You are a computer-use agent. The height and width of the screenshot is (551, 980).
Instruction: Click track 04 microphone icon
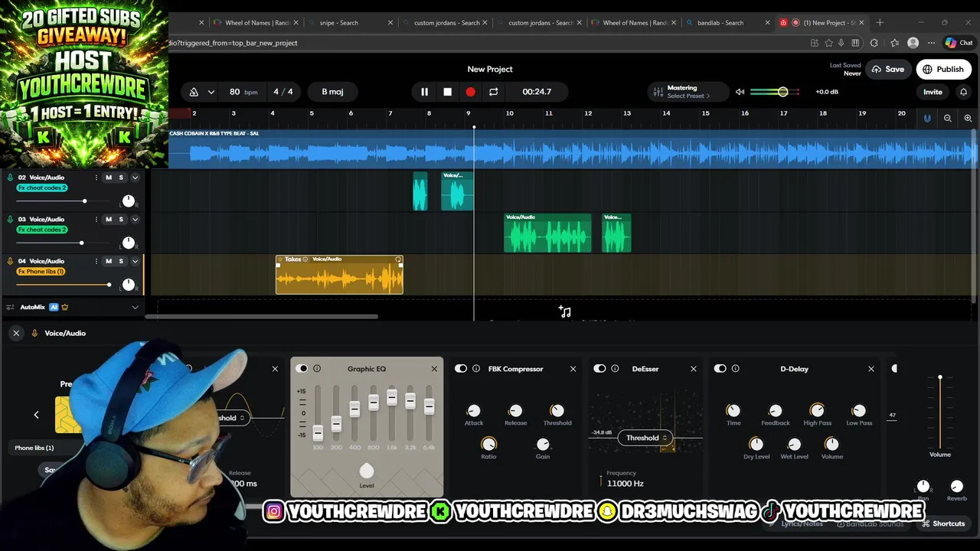[10, 261]
